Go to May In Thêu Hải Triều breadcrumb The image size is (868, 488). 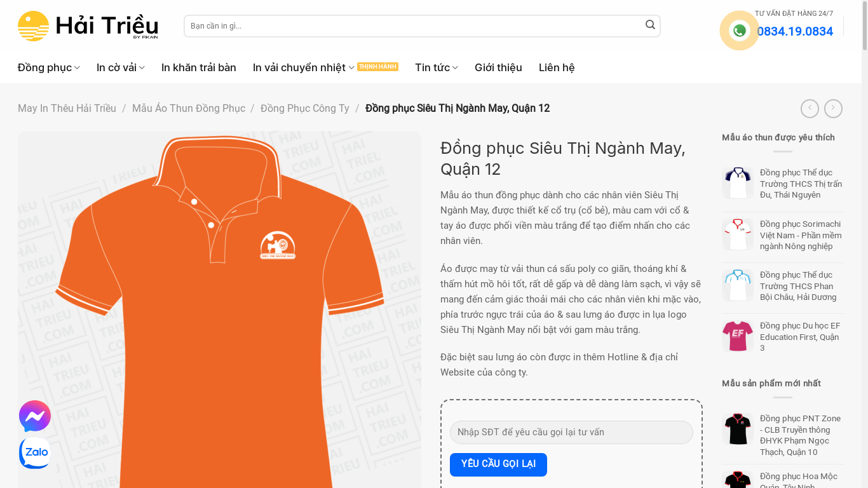[67, 109]
